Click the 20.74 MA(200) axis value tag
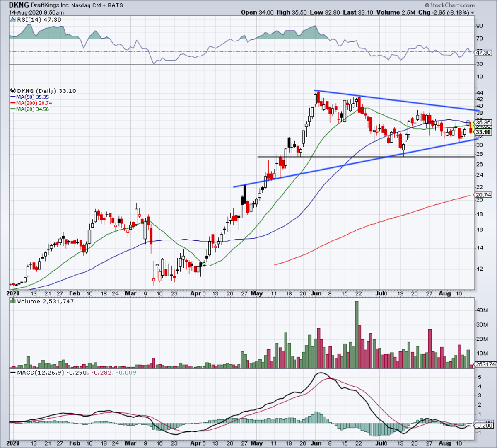The image size is (497, 448). click(483, 195)
